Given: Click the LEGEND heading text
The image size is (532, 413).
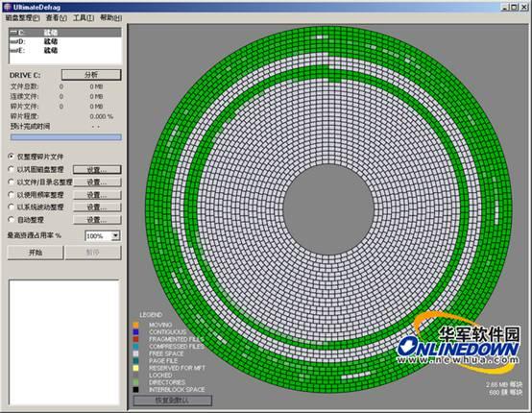Looking at the screenshot, I should [x=151, y=315].
